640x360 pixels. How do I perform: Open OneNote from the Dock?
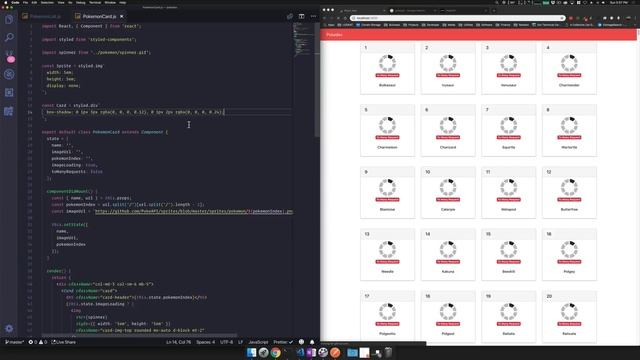[x=311, y=352]
